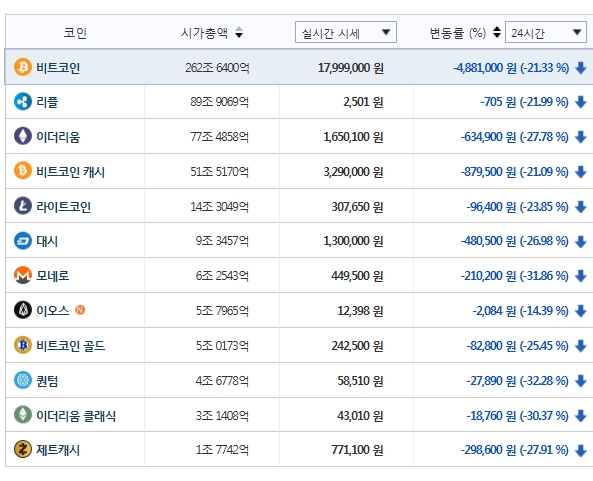
Task: Click price 1,300,000 원
Action: [x=353, y=241]
